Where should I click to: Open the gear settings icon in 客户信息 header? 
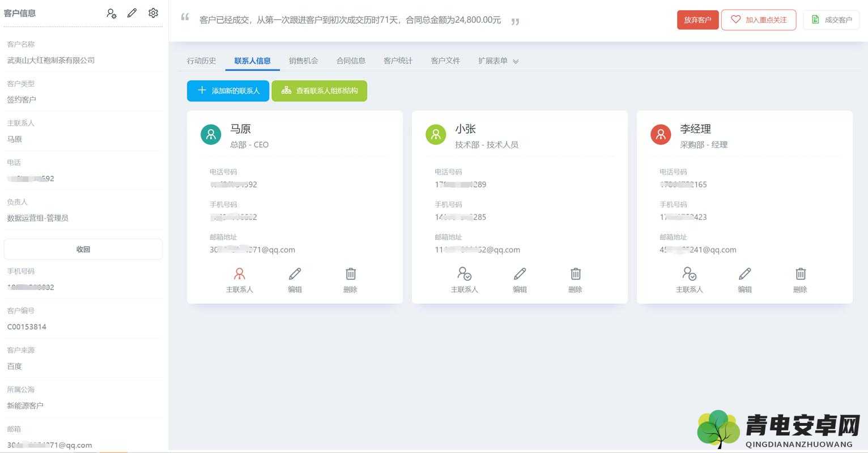[153, 12]
